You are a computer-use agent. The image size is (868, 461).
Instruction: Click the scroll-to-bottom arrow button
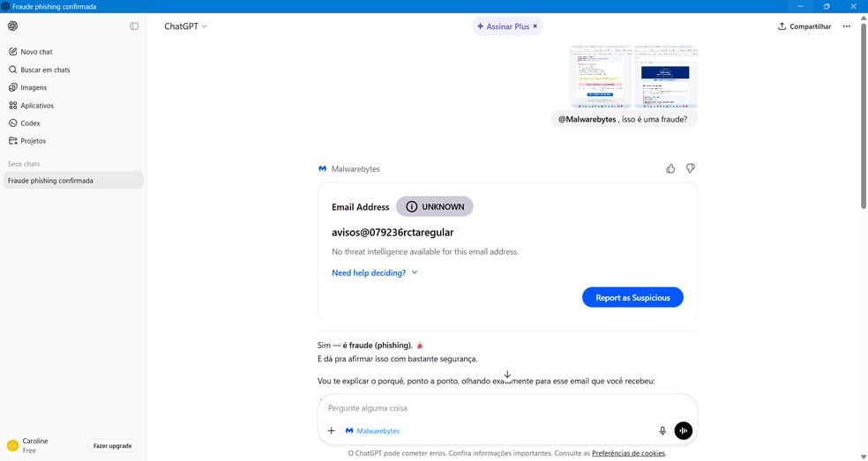507,374
